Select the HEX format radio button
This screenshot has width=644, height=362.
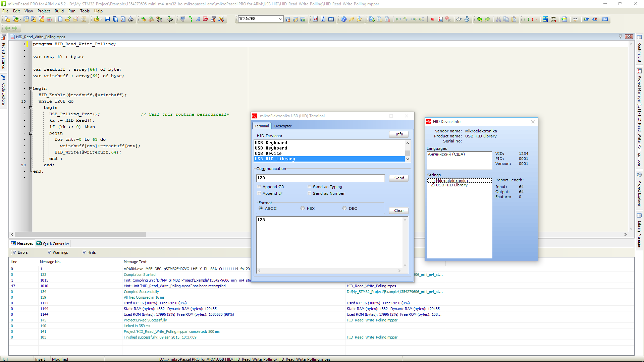pos(303,208)
